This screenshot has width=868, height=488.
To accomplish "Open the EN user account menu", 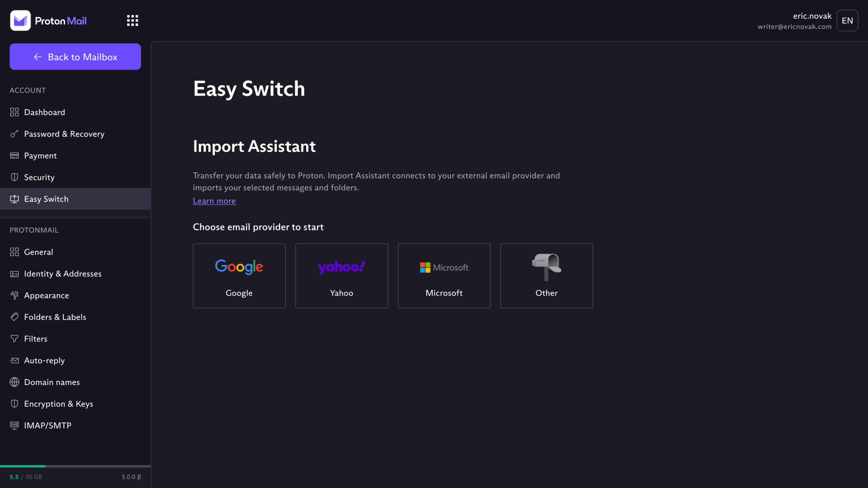I will click(847, 21).
